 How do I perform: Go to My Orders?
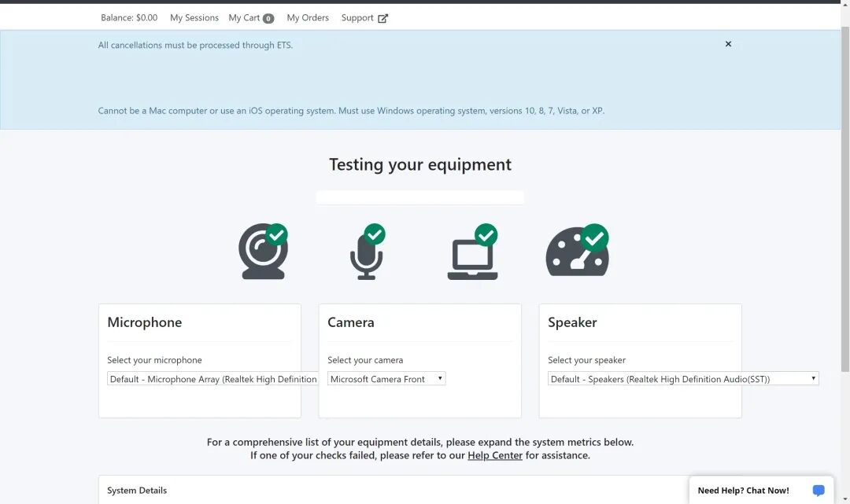pos(308,18)
